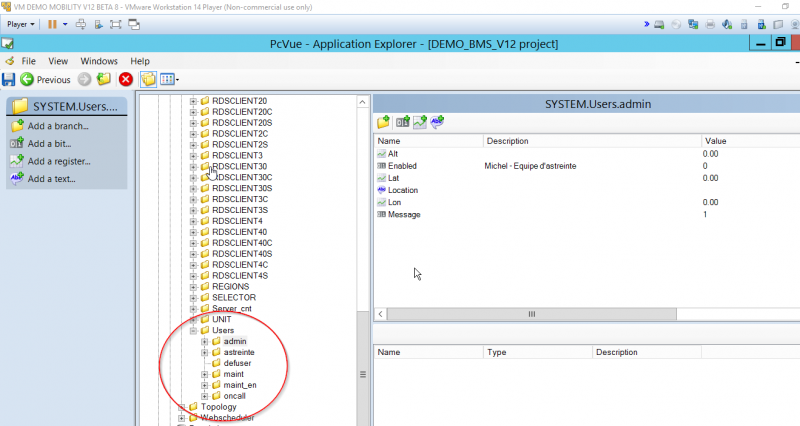Image resolution: width=800 pixels, height=426 pixels.
Task: Open the power options arrow next to pause
Action: tap(65, 24)
